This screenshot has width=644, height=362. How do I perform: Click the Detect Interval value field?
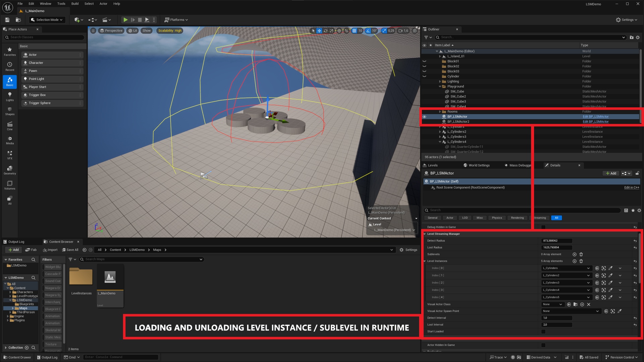point(556,318)
